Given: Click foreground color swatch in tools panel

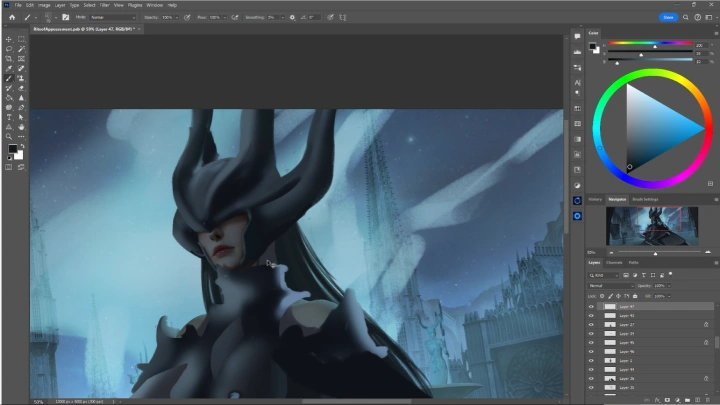Looking at the screenshot, I should point(12,149).
